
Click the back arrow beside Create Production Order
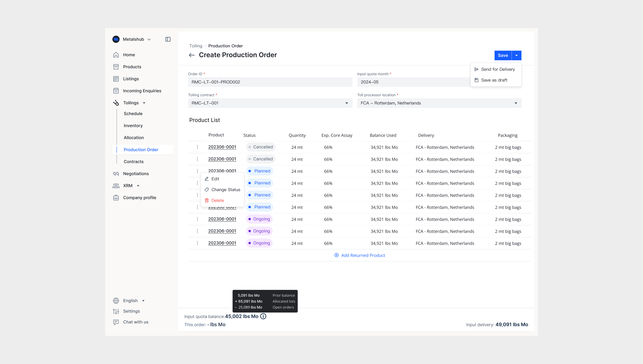[x=192, y=55]
